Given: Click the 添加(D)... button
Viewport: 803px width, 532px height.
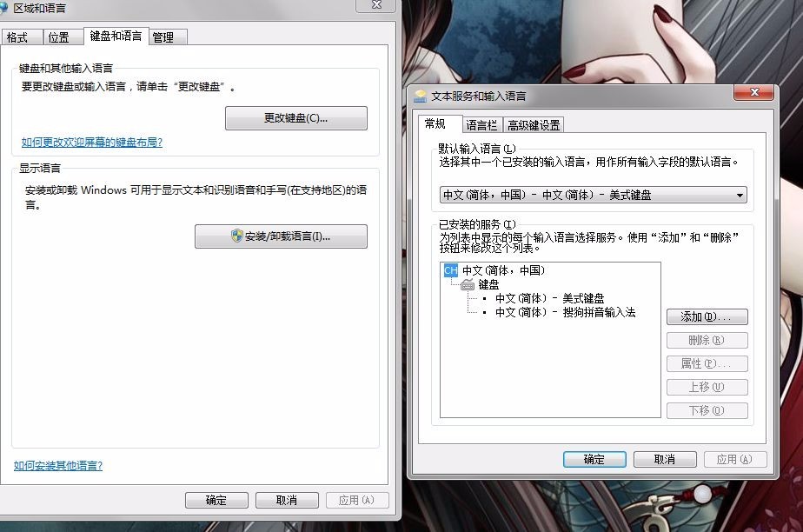Looking at the screenshot, I should 707,316.
